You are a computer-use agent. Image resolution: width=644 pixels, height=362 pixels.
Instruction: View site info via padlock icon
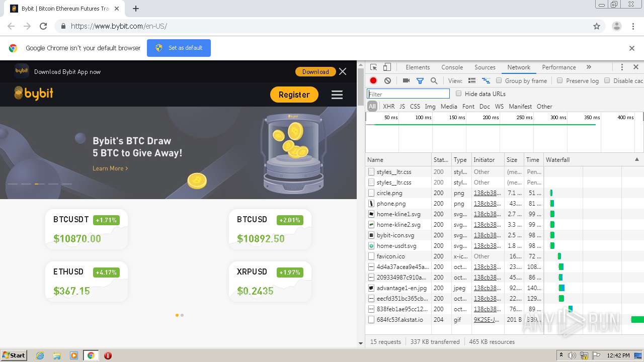(x=63, y=26)
